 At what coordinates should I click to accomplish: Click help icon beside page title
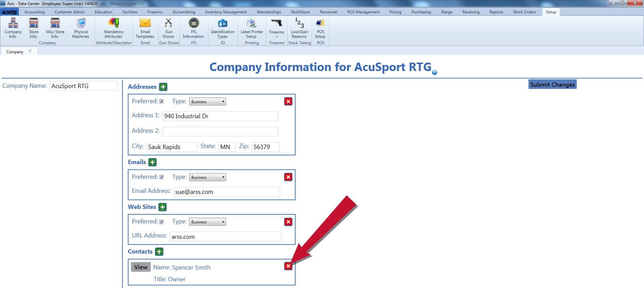435,72
